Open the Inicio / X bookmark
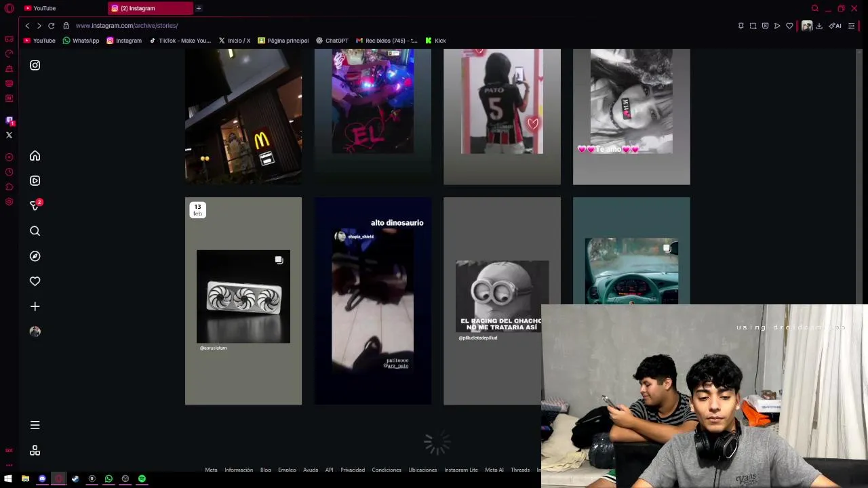Screen dimensions: 868x488 pyautogui.click(x=234, y=41)
